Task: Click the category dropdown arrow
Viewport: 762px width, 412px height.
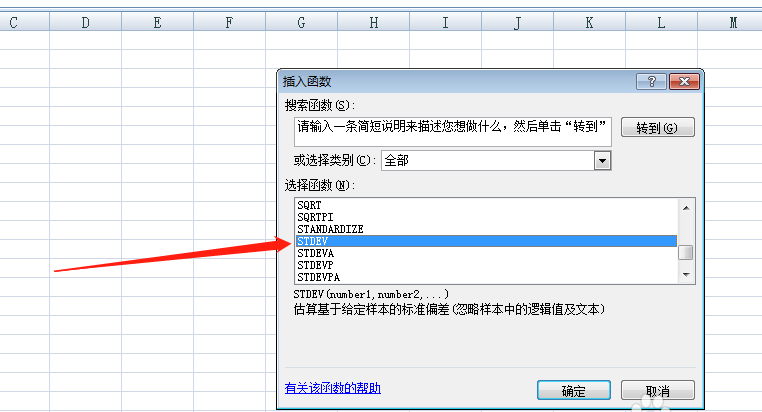Action: tap(602, 161)
